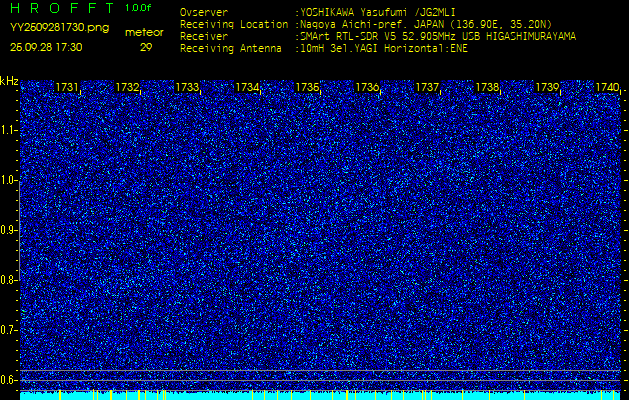The width and height of the screenshot is (629, 400).
Task: Click the kHz axis unit label
Action: coord(9,81)
